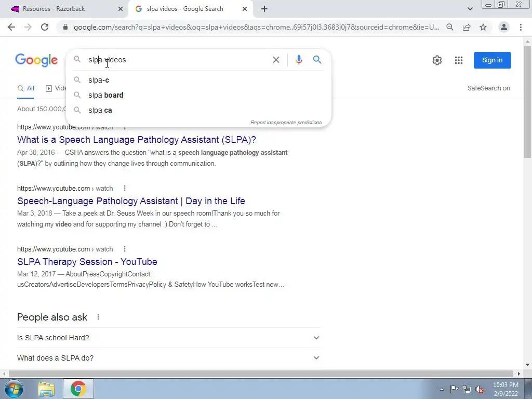Click the network tray icon
532x399 pixels.
[x=467, y=389]
